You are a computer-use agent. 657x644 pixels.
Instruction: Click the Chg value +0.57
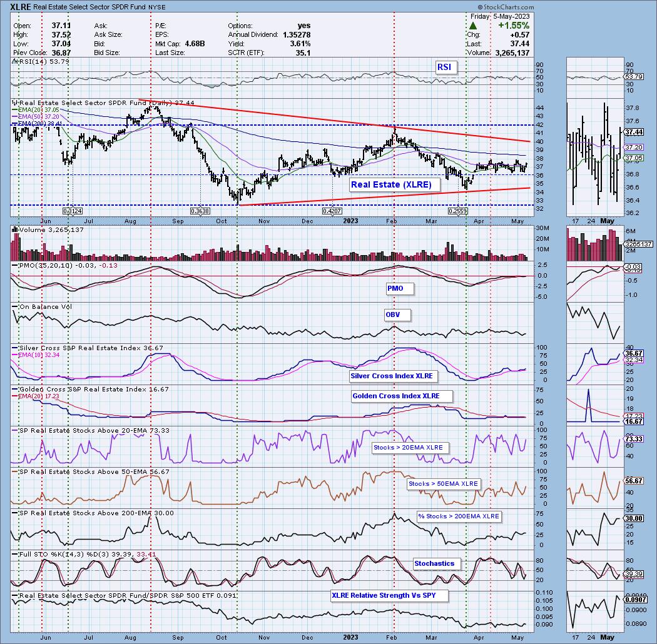(x=519, y=35)
